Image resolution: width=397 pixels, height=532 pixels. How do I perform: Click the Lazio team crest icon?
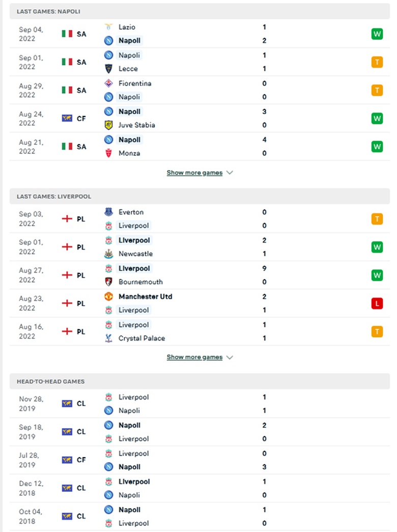click(108, 27)
